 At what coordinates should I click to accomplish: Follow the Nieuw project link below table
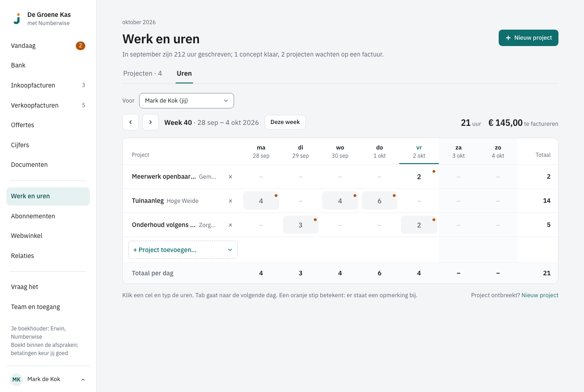click(x=540, y=295)
